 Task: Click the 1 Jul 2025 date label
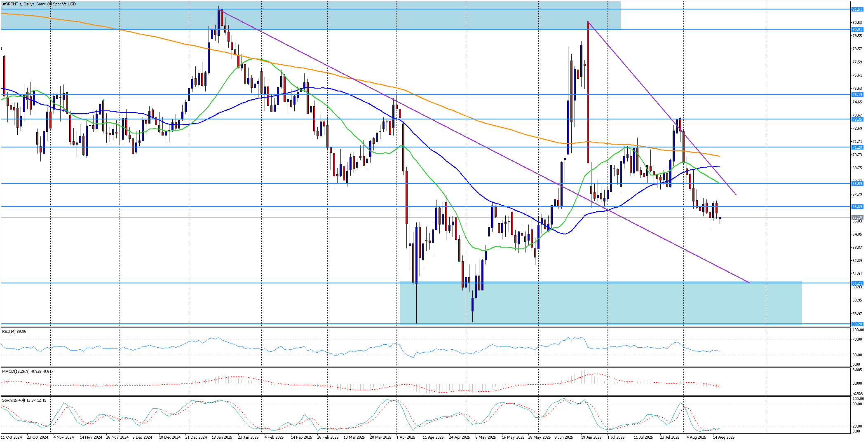tap(616, 437)
